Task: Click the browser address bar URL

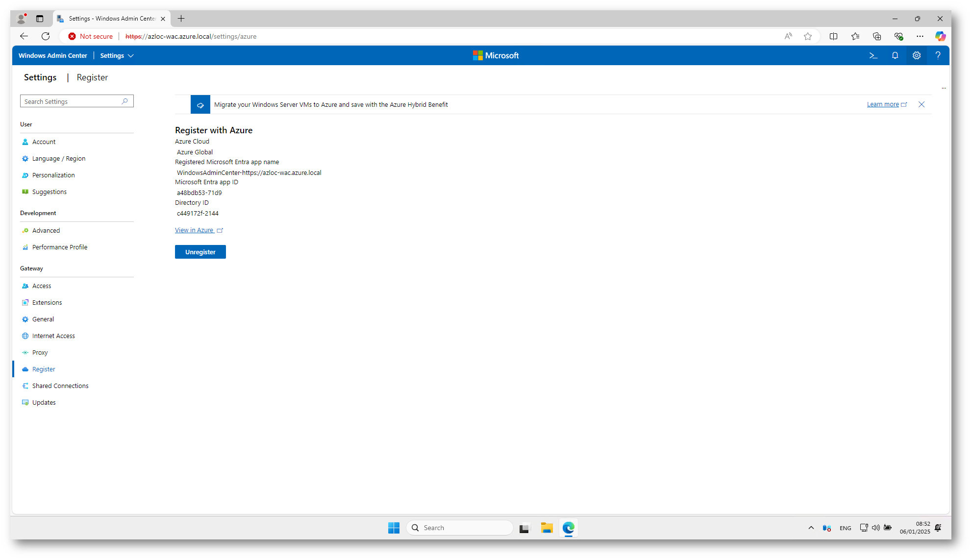Action: (x=191, y=36)
